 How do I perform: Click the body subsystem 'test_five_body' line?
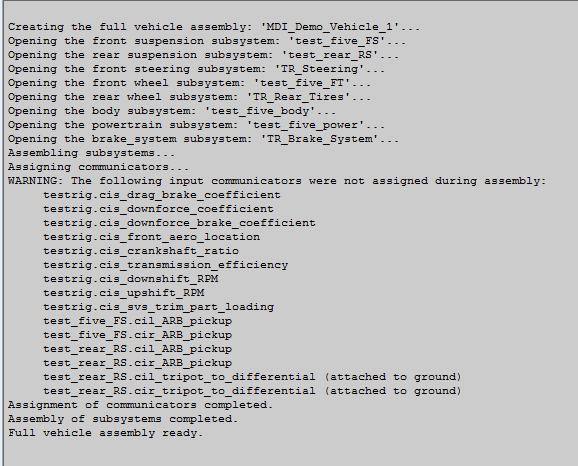172,111
